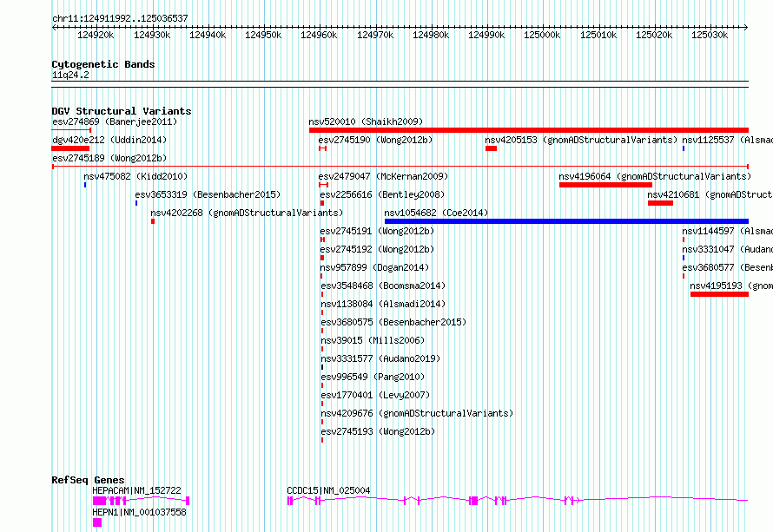Screen dimensions: 773x532
Task: Click the esv274869 (Banerjee2011) variant label
Action: point(115,122)
